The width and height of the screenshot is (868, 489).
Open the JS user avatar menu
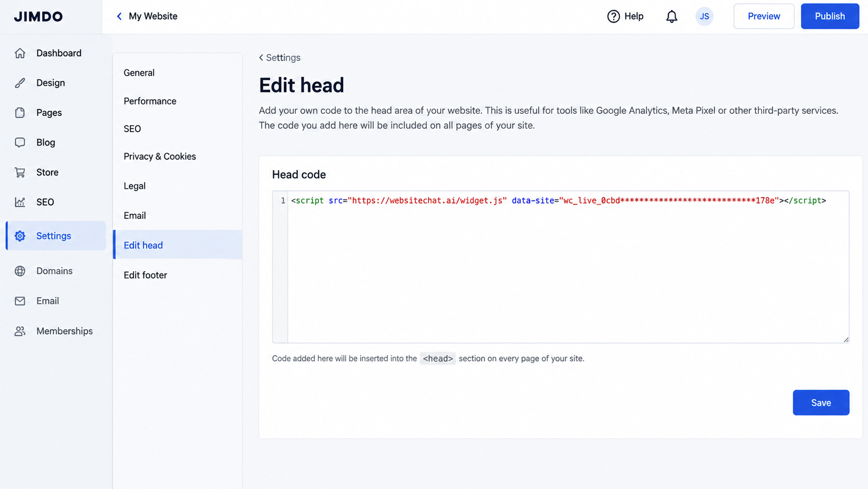click(x=704, y=16)
